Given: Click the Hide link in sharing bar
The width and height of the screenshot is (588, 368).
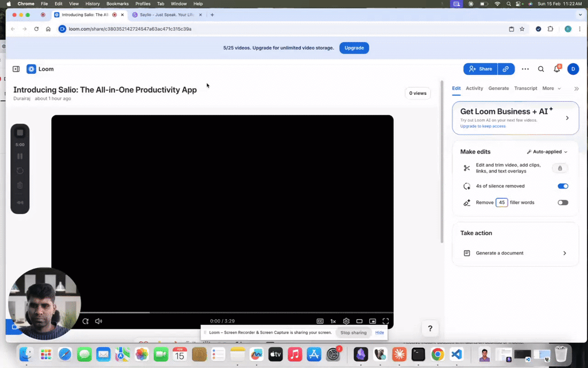Looking at the screenshot, I should tap(380, 333).
